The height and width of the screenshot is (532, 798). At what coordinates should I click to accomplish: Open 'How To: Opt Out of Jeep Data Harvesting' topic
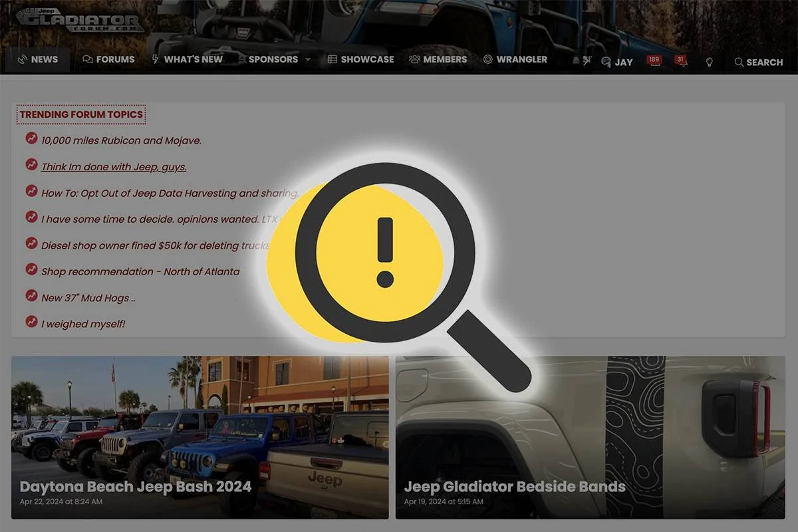(x=170, y=193)
